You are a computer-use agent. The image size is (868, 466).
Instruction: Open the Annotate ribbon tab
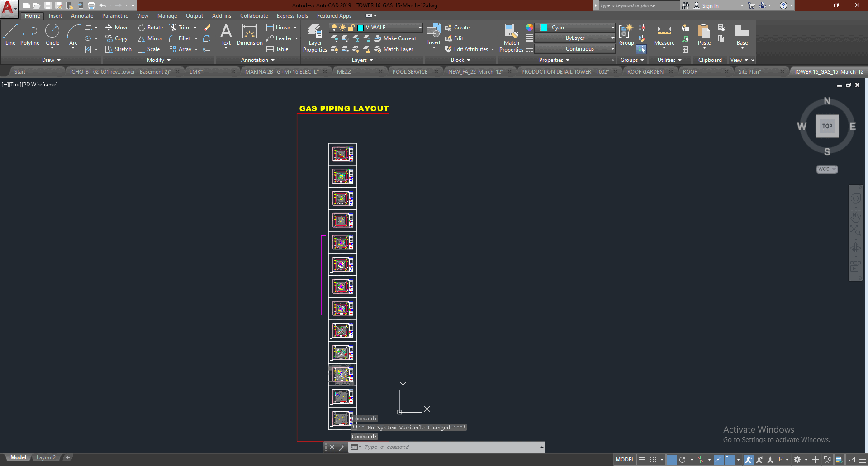[82, 16]
